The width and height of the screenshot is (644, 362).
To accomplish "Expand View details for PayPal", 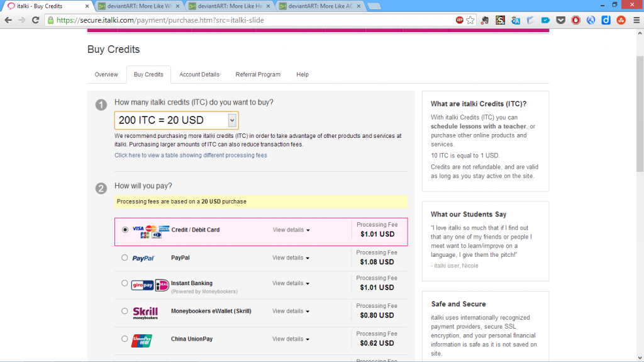I will [x=291, y=258].
